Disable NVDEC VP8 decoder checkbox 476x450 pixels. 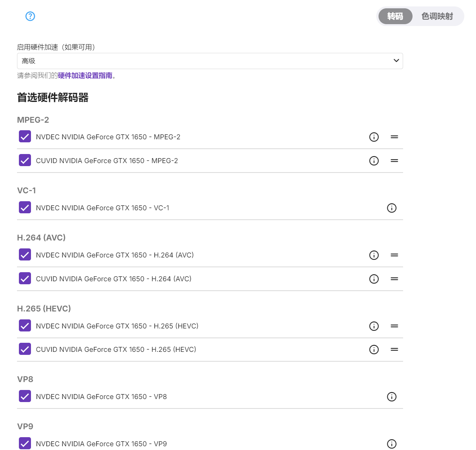pos(25,396)
